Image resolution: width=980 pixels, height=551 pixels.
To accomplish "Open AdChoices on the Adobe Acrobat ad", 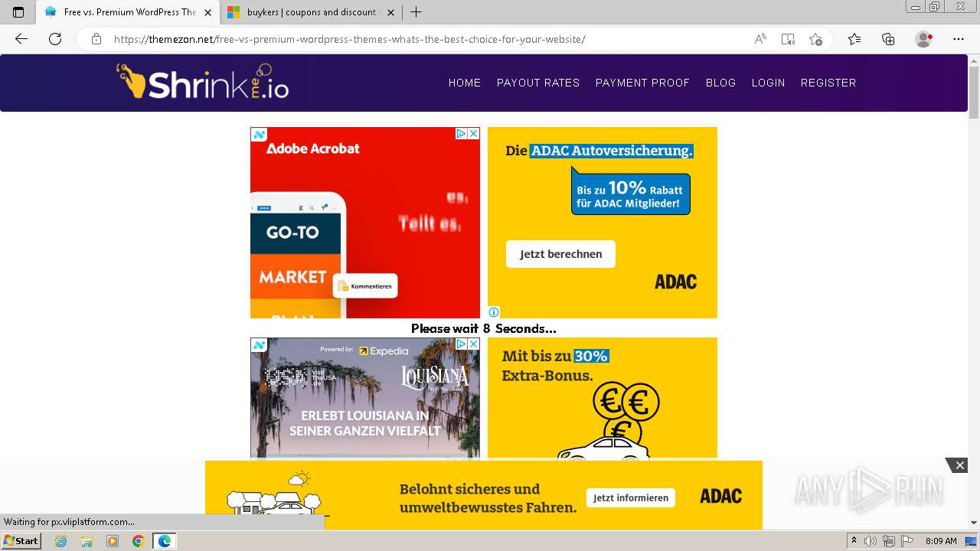I will (x=462, y=133).
